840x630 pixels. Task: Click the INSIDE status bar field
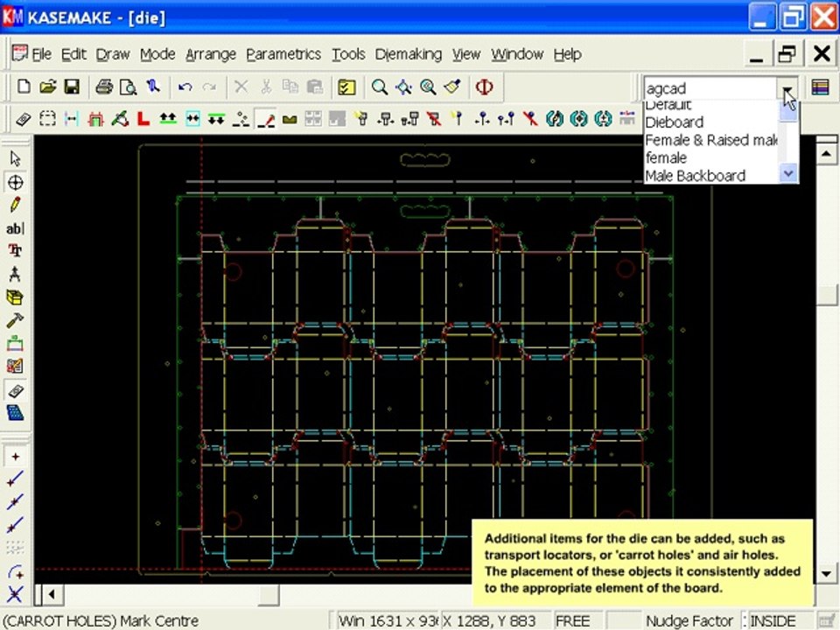point(780,621)
